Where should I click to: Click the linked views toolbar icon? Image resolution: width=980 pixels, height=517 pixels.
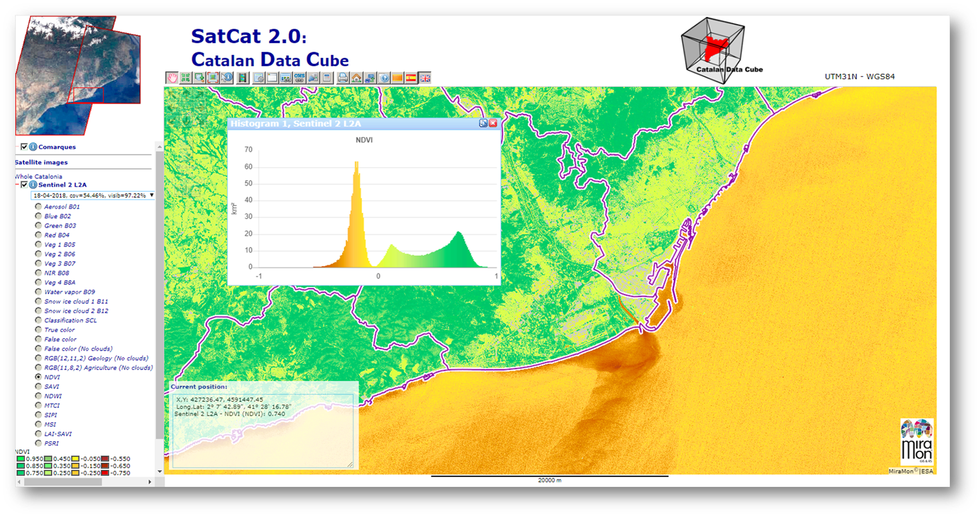point(286,78)
